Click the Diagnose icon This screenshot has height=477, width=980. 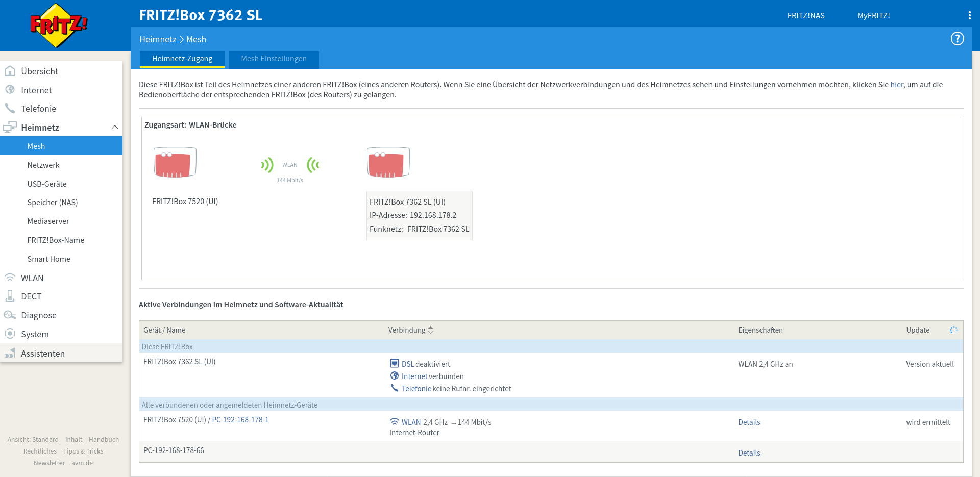(x=10, y=315)
